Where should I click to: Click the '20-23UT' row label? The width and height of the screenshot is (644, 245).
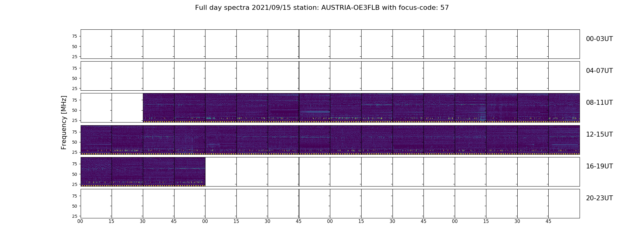(599, 198)
